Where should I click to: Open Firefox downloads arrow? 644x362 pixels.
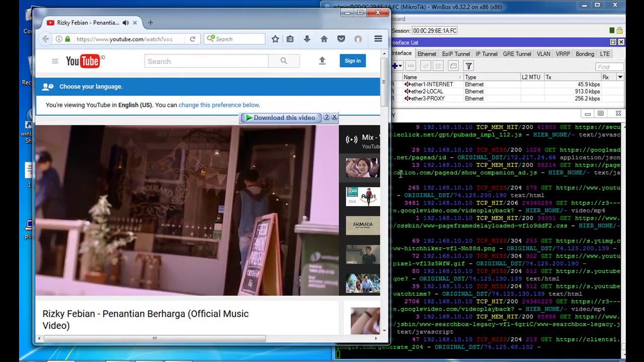307,39
